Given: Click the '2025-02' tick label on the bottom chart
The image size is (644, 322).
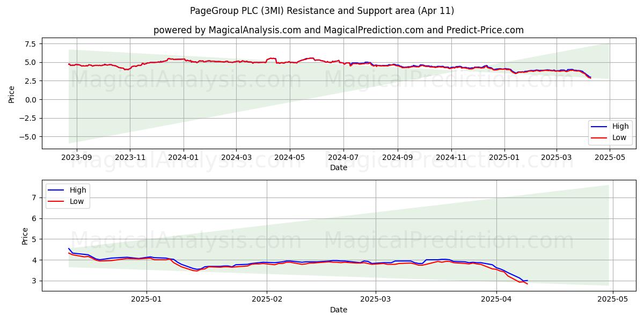Looking at the screenshot, I should point(267,299).
